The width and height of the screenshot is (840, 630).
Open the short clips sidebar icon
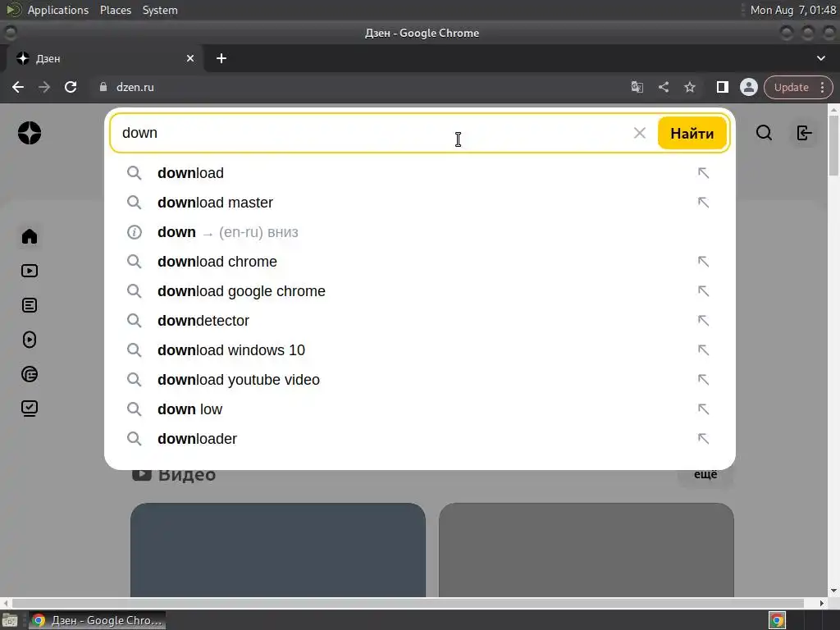coord(30,340)
